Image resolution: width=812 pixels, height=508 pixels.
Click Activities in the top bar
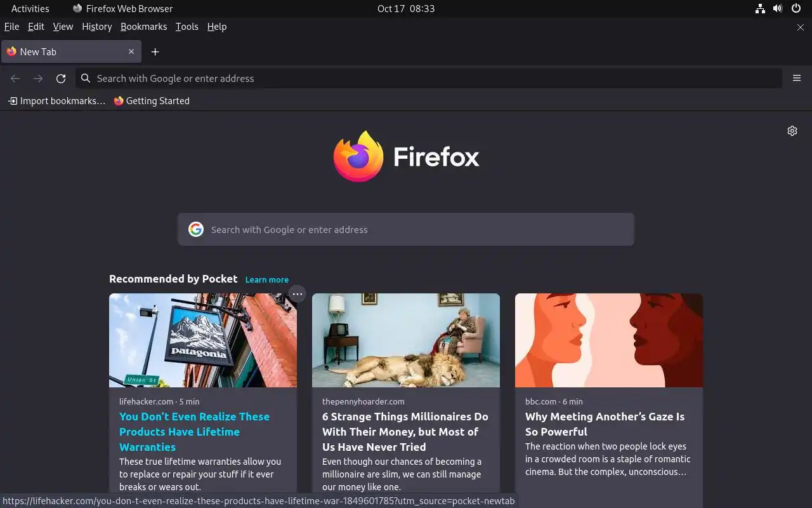(30, 9)
